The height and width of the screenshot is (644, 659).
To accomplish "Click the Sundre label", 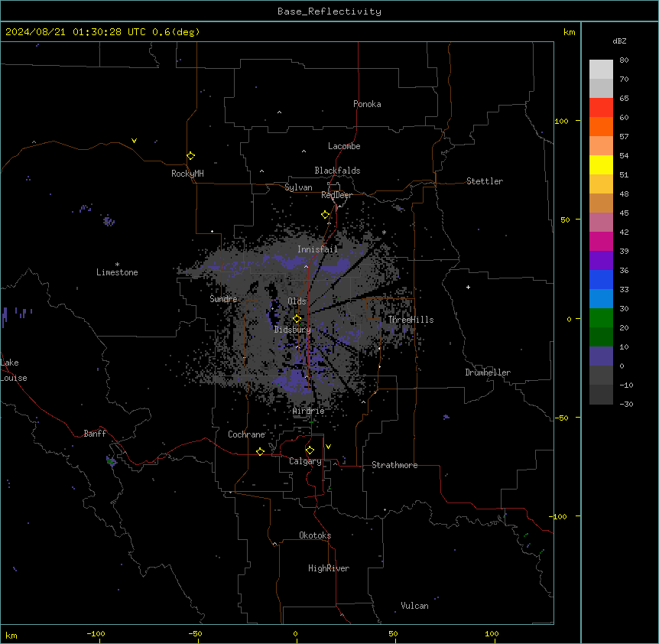I will [223, 299].
